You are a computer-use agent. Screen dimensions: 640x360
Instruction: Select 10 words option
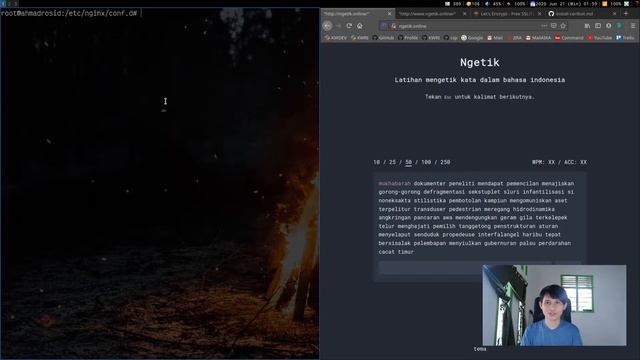click(376, 162)
